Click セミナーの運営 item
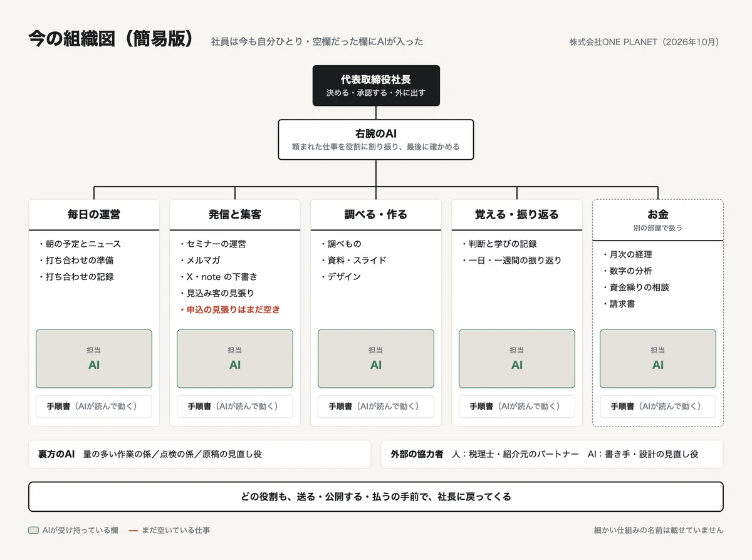 click(x=212, y=244)
